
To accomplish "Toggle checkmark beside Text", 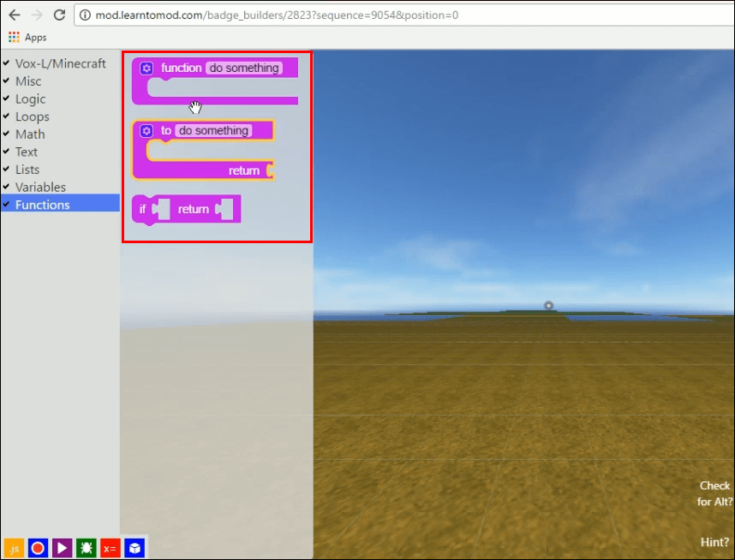I will (6, 152).
